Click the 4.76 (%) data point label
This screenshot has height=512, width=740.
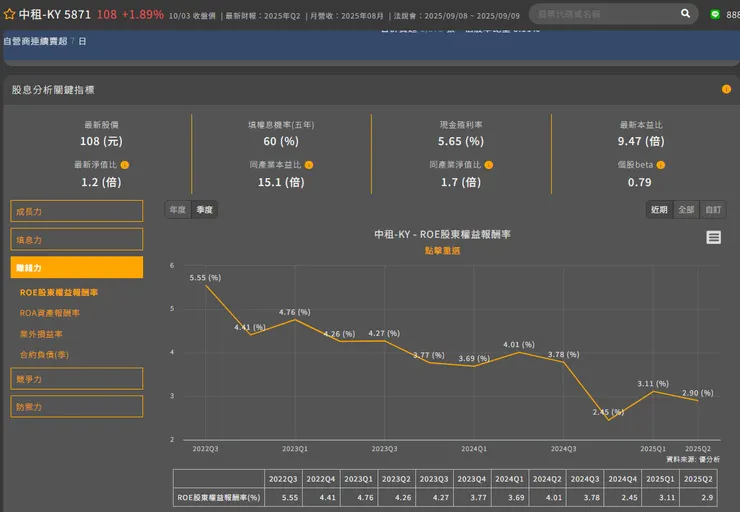294,312
